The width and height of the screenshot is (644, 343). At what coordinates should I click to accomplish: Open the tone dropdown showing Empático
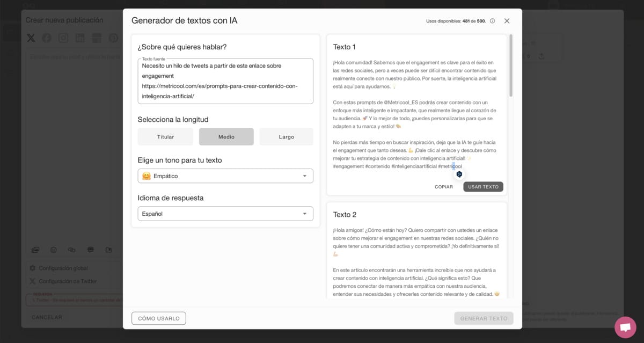pos(225,176)
